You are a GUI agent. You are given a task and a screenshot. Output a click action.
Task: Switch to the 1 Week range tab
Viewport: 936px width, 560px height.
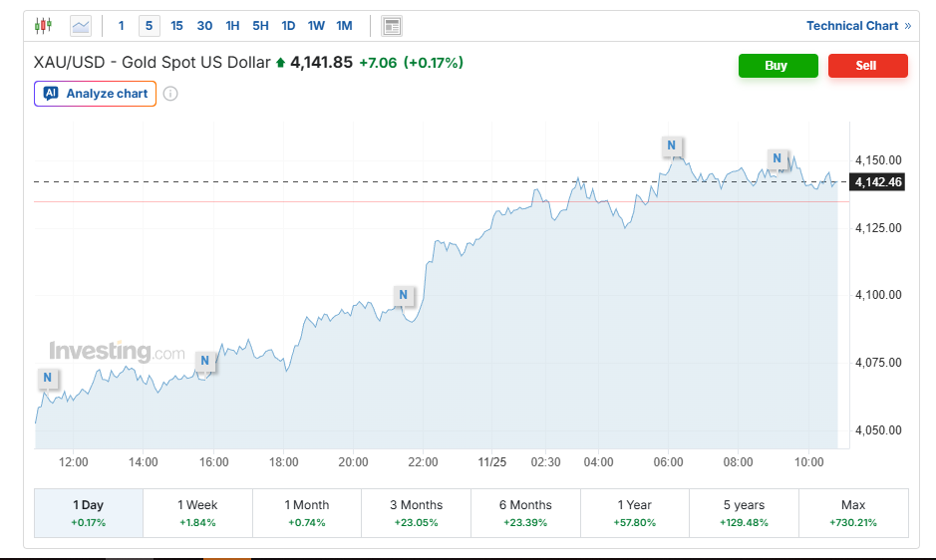[197, 513]
